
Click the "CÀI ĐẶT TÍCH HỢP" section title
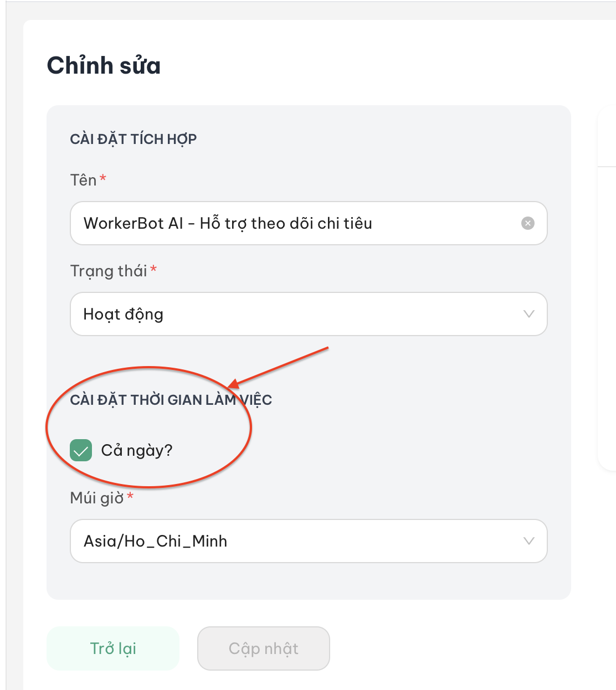point(133,139)
